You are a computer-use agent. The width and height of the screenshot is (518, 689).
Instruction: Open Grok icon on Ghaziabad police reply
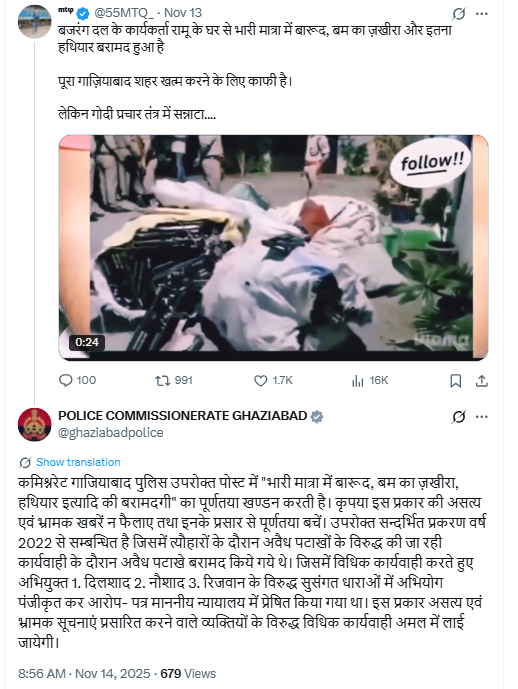click(x=458, y=417)
